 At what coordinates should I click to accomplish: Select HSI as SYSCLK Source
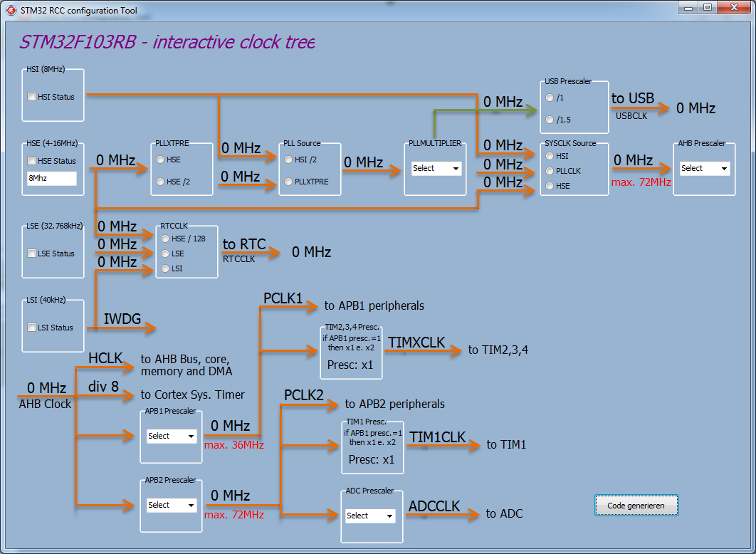[x=549, y=157]
